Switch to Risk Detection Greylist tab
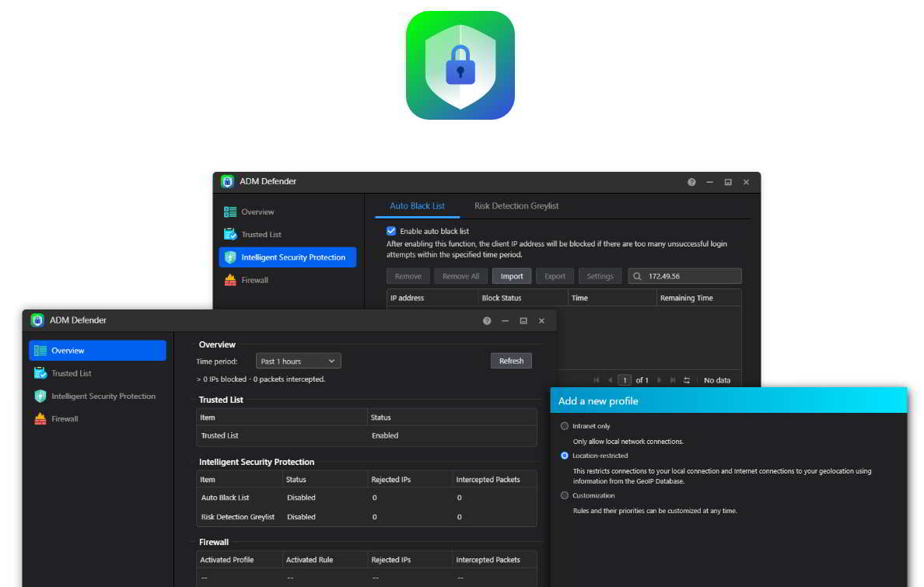 pyautogui.click(x=516, y=206)
